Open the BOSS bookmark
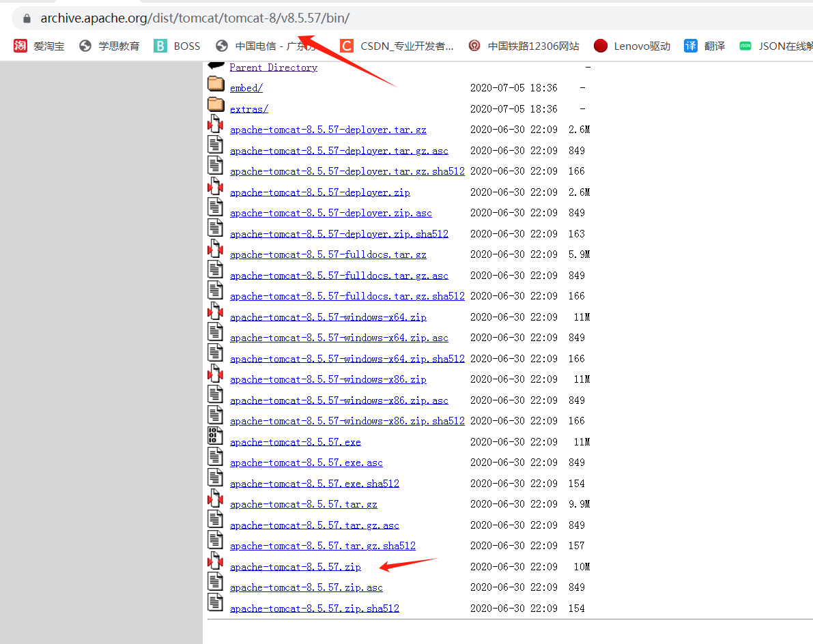 coord(177,46)
